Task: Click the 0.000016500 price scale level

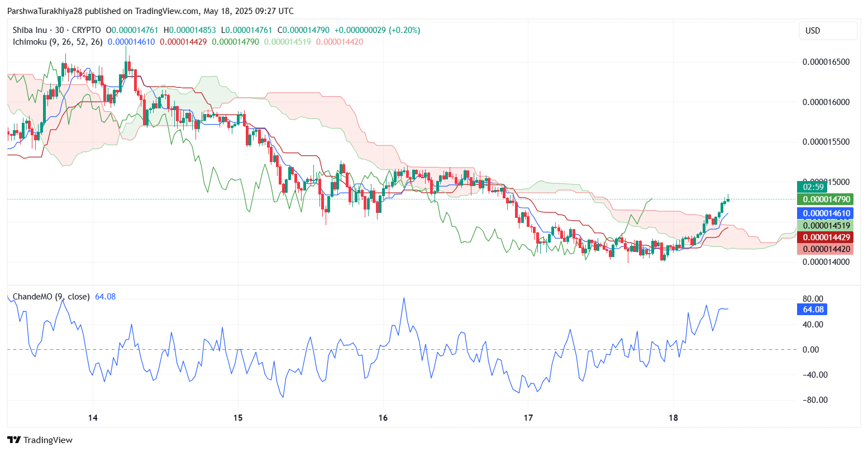Action: click(x=826, y=62)
